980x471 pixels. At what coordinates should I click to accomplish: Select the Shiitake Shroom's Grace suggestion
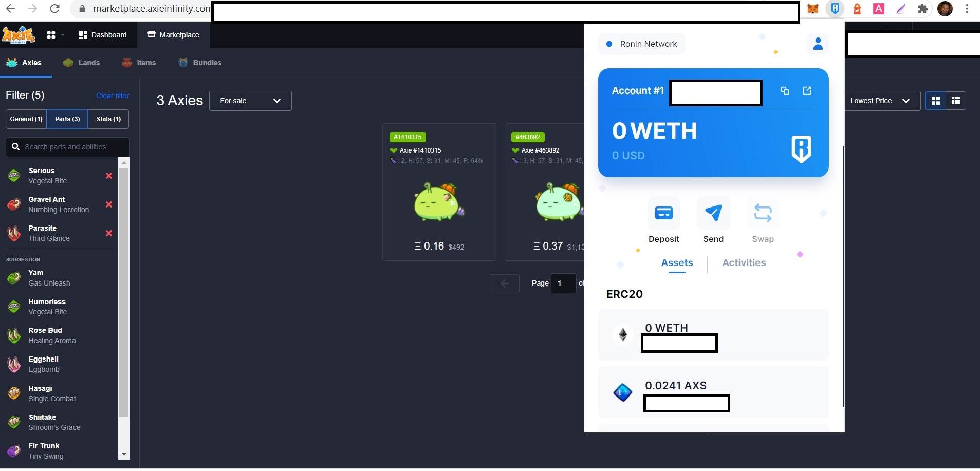[x=61, y=422]
